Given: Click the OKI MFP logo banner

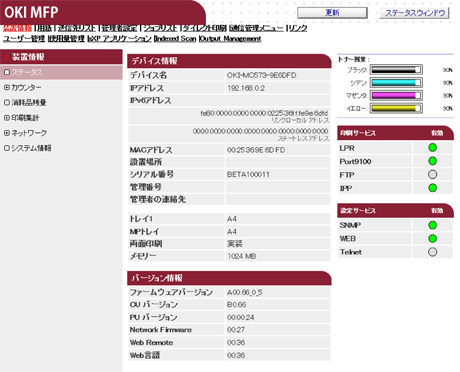Looking at the screenshot, I should pos(103,12).
